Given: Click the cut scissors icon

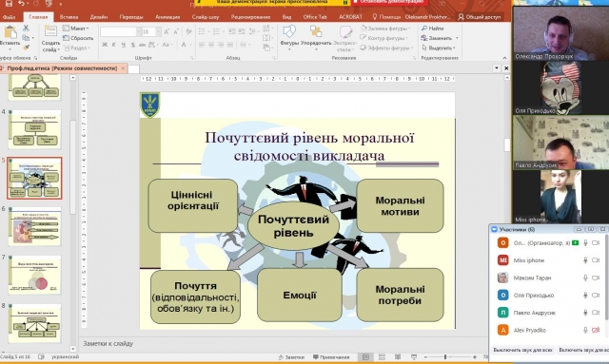Looking at the screenshot, I should click(26, 28).
